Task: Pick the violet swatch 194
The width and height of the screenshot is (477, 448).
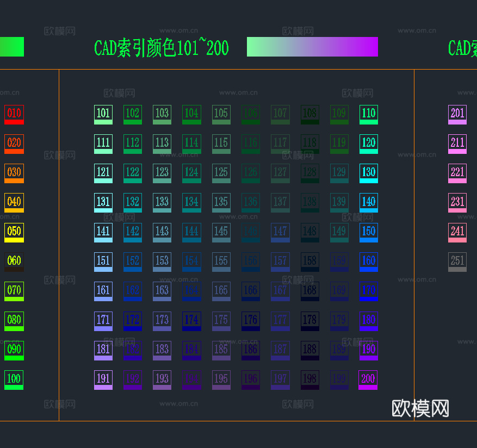Action: (x=191, y=379)
